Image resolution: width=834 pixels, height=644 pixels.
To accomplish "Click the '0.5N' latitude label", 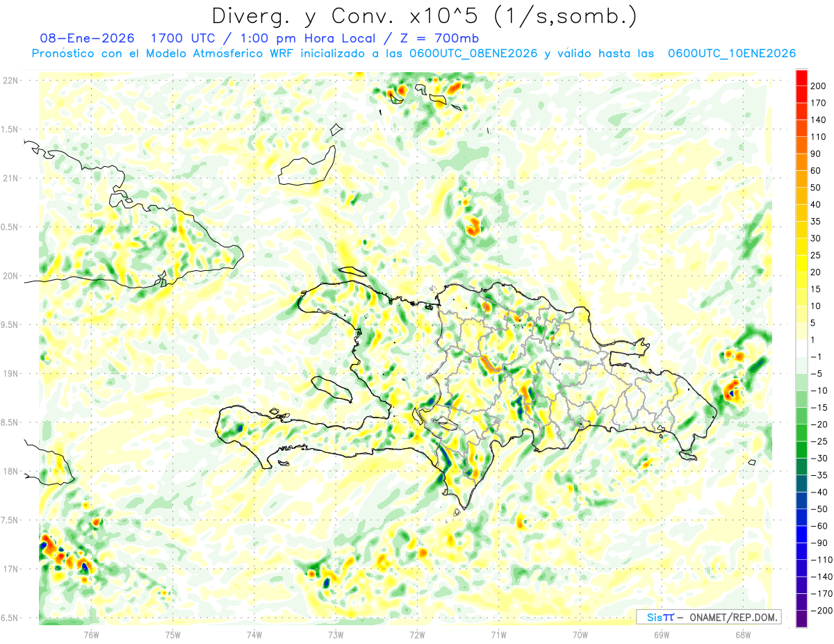I will pyautogui.click(x=10, y=227).
